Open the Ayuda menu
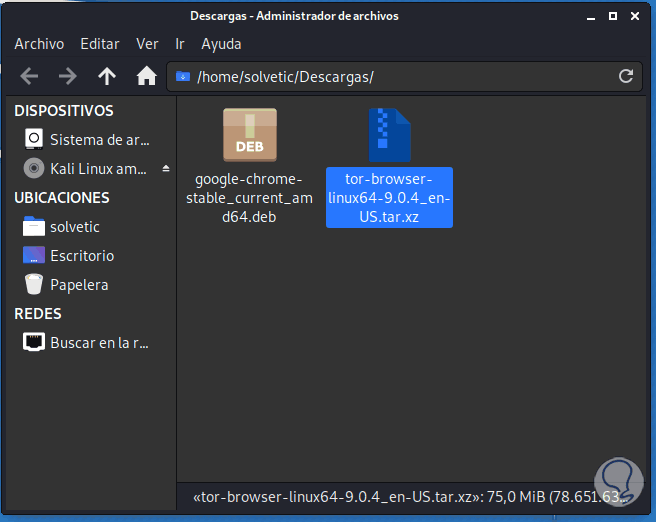Image resolution: width=656 pixels, height=522 pixels. click(221, 44)
